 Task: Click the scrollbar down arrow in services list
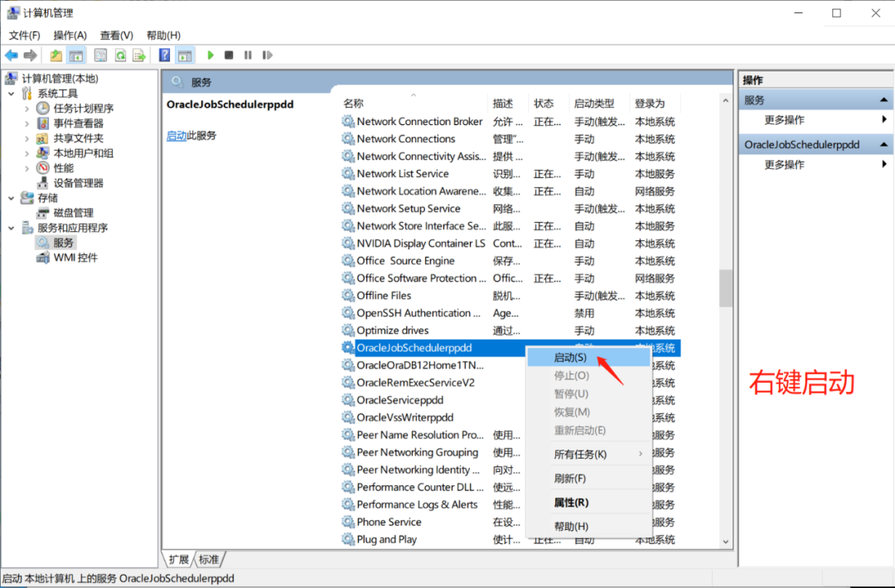click(725, 542)
